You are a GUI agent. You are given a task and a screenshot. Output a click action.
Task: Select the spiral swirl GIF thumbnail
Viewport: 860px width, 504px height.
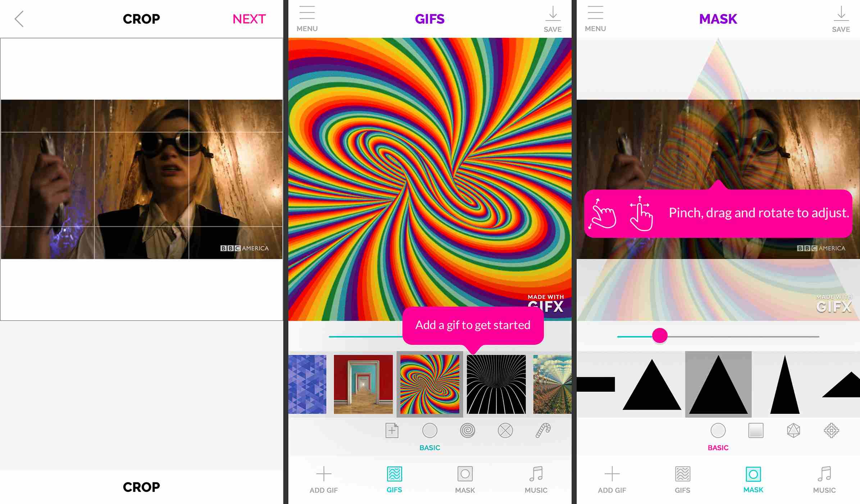[x=430, y=384]
